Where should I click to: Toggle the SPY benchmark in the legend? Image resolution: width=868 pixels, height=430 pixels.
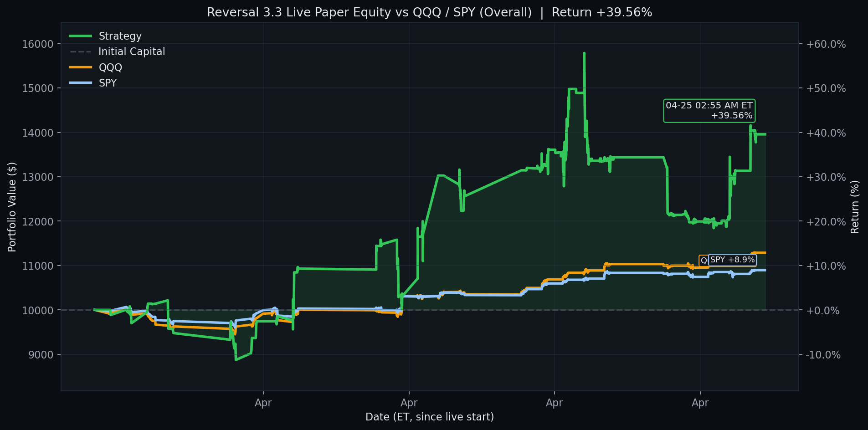point(108,82)
